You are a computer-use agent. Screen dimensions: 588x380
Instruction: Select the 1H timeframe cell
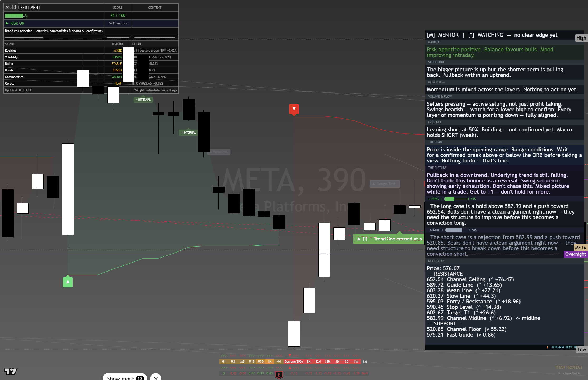pyautogui.click(x=270, y=362)
